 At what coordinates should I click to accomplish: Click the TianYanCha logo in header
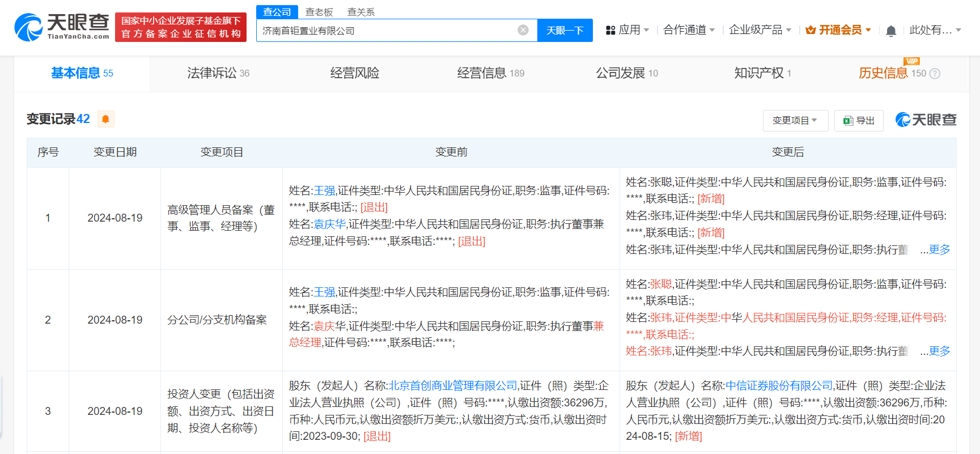[x=62, y=27]
